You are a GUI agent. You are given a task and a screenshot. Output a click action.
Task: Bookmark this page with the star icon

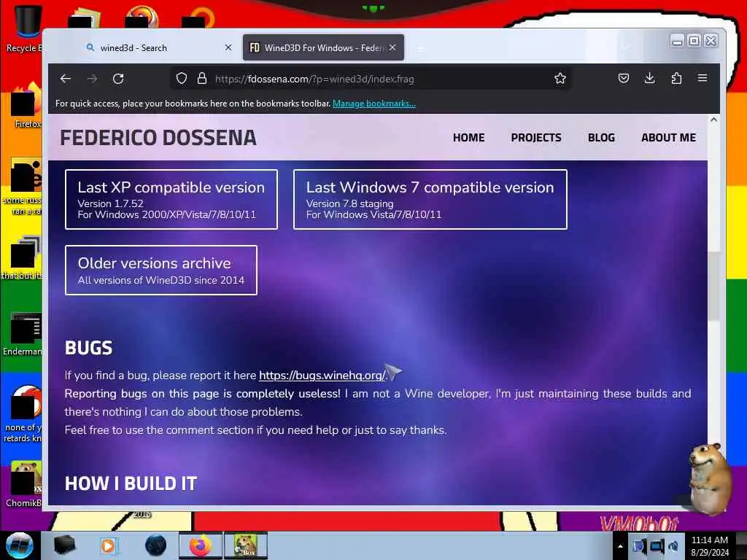(560, 79)
